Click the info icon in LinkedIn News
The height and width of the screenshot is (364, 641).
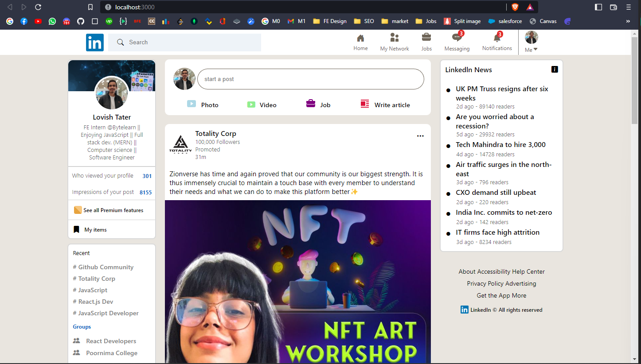tap(555, 70)
